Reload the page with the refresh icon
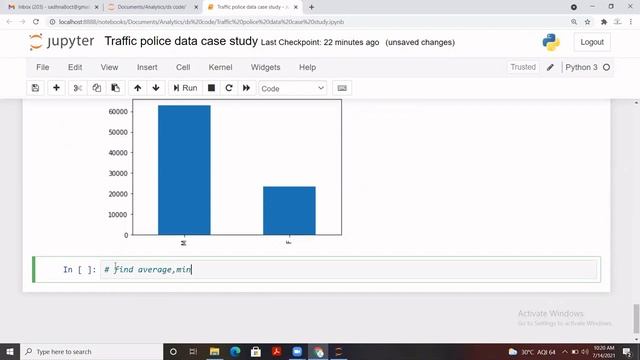 pos(36,22)
